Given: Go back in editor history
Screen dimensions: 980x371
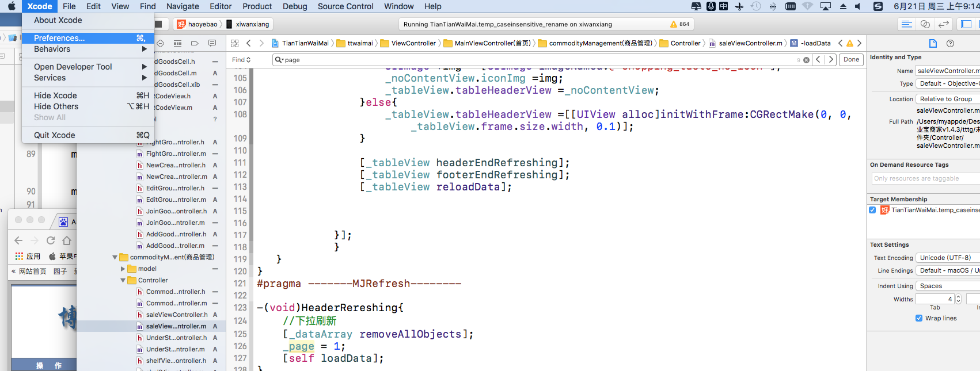Looking at the screenshot, I should 249,43.
